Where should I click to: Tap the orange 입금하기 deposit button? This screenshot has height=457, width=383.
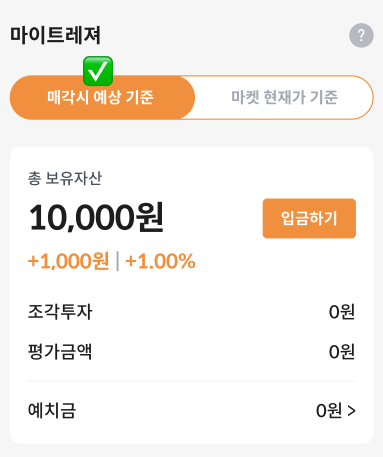click(309, 218)
